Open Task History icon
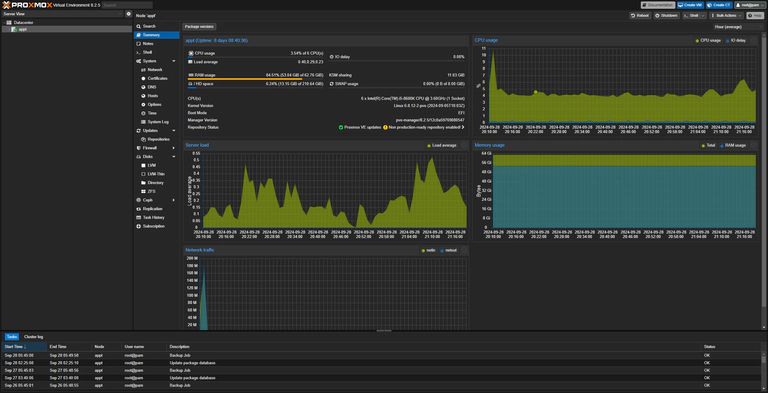This screenshot has height=393, width=768. [139, 218]
